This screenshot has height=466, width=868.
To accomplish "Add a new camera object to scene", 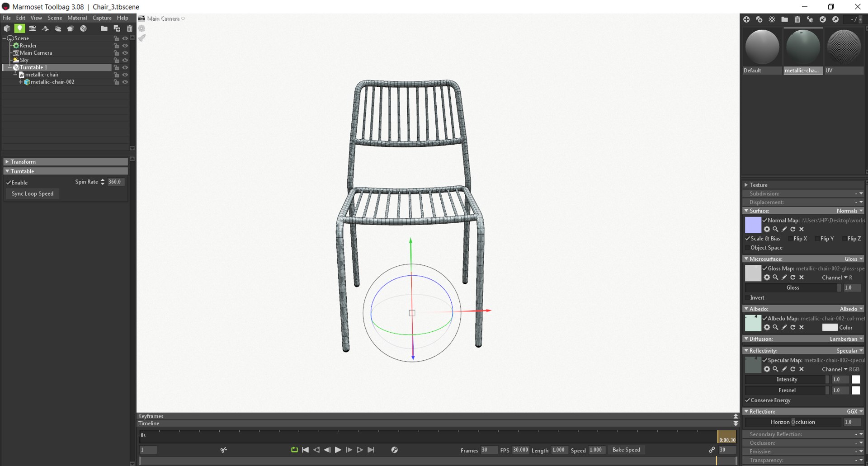I will pyautogui.click(x=33, y=28).
